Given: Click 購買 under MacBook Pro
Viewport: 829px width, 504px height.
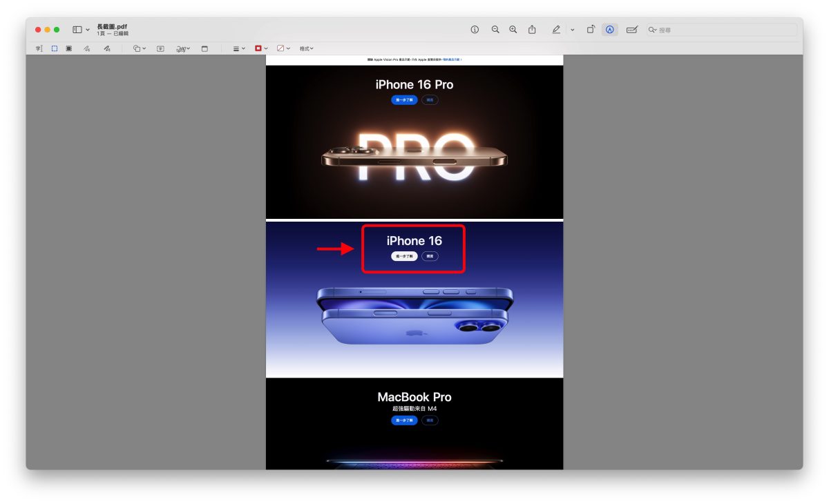Looking at the screenshot, I should pyautogui.click(x=430, y=420).
